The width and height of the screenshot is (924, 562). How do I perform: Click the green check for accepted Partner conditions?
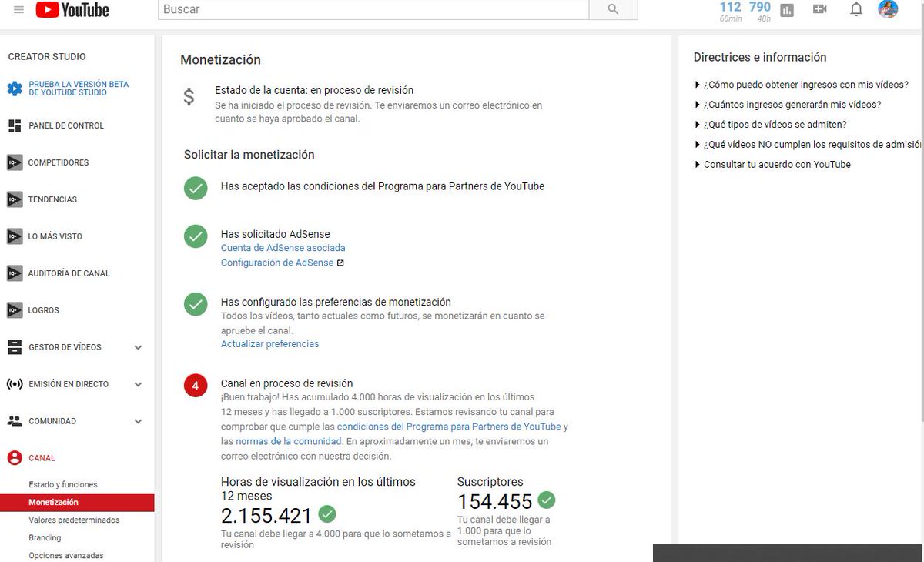point(196,188)
